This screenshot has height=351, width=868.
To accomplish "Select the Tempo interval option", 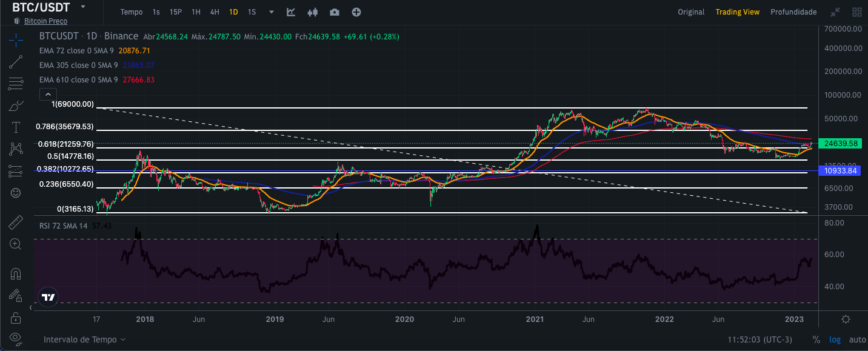I will [x=132, y=12].
